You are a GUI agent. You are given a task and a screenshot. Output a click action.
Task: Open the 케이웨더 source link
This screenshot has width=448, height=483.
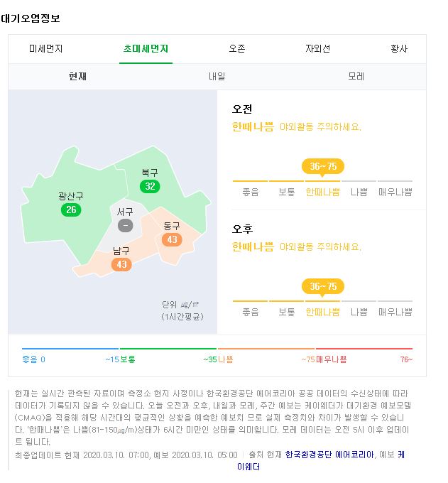click(x=320, y=461)
